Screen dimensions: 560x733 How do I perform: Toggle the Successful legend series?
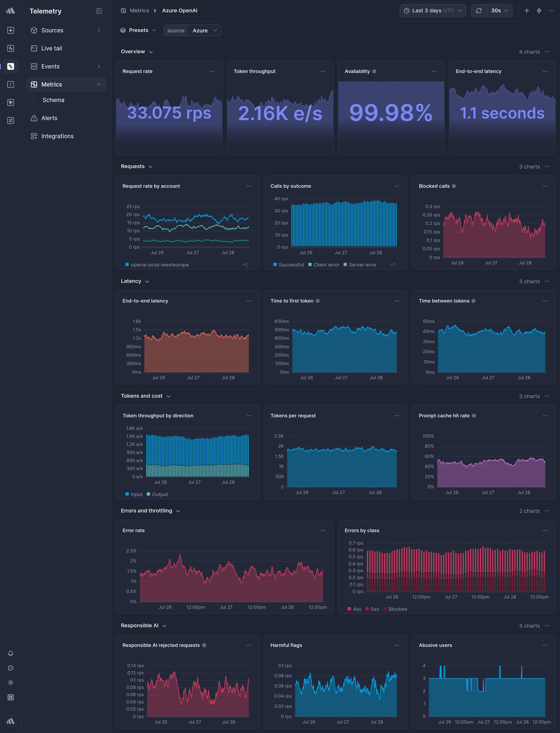(289, 265)
